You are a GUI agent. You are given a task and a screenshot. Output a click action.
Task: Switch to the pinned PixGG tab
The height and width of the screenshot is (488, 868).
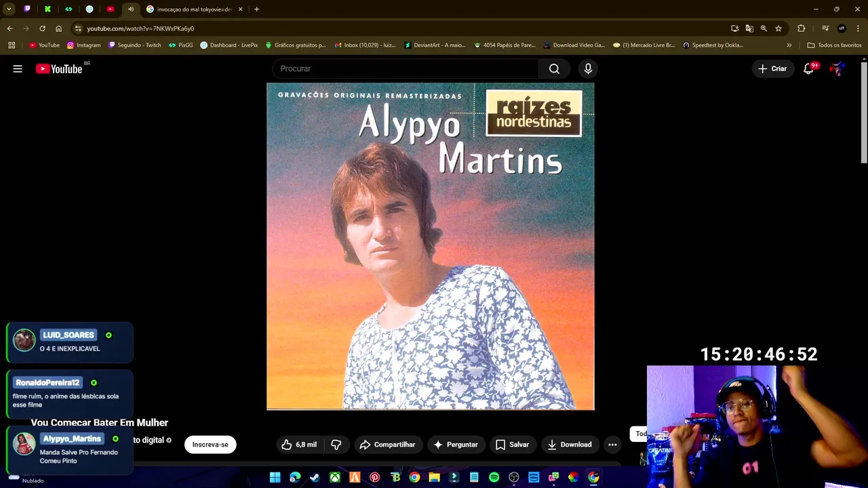(68, 9)
